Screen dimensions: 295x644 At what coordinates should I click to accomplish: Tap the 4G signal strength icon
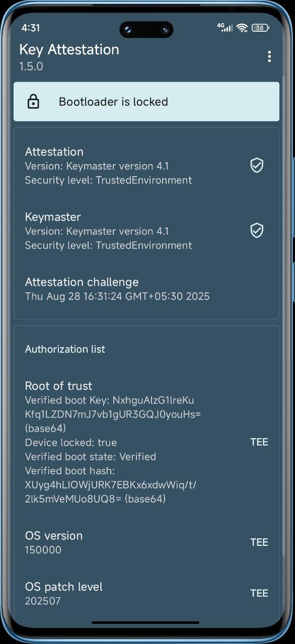[x=225, y=27]
